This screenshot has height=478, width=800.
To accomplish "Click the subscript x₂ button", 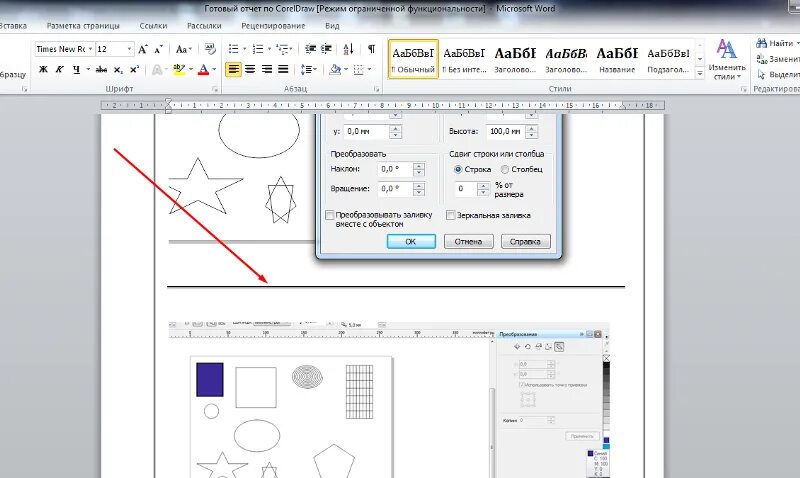I will tap(118, 69).
